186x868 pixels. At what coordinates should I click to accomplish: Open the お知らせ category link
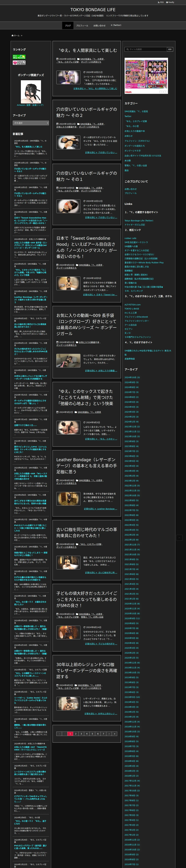129,136
